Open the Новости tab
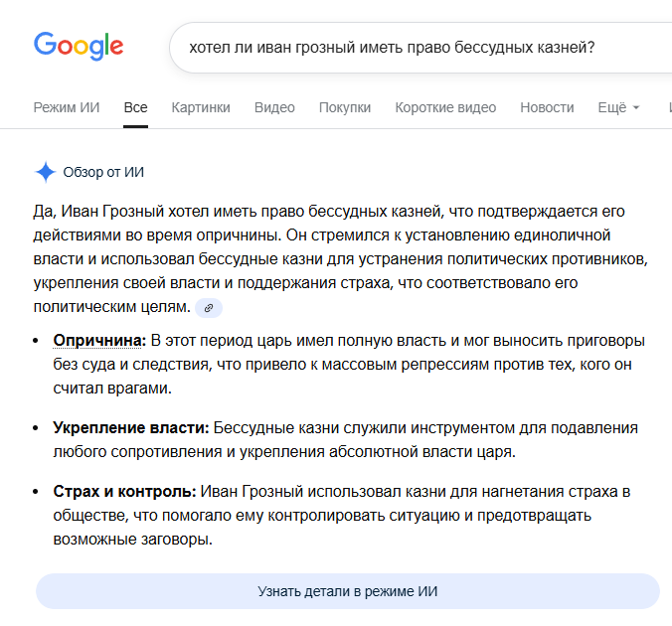The image size is (672, 626). tap(547, 107)
